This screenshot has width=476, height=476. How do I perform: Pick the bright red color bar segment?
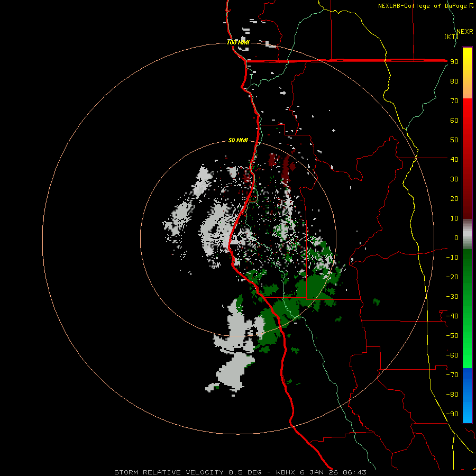pos(467,159)
